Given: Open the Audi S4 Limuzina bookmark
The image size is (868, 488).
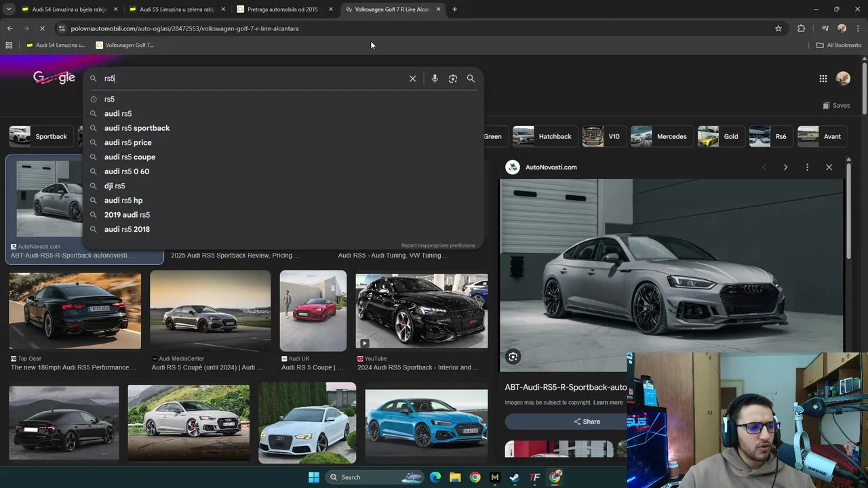Looking at the screenshot, I should (x=56, y=45).
